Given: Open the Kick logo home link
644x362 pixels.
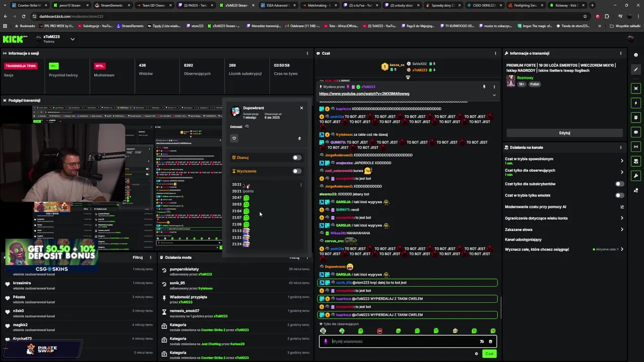Looking at the screenshot, I should [16, 39].
